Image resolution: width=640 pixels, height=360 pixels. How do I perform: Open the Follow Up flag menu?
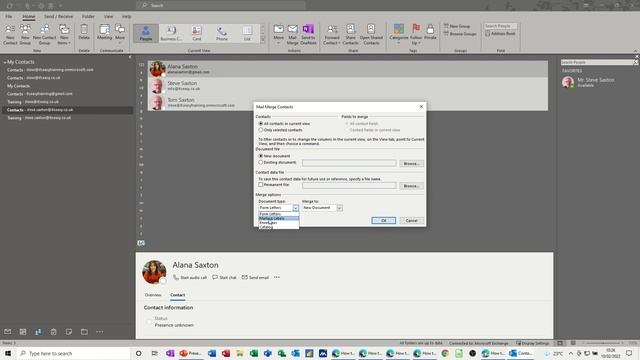click(416, 34)
